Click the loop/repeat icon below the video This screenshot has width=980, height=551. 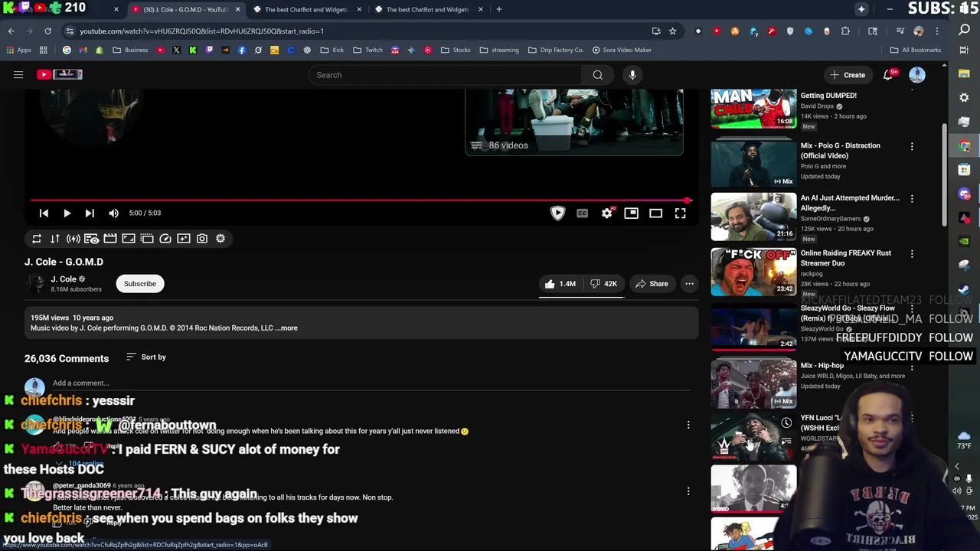pos(37,239)
